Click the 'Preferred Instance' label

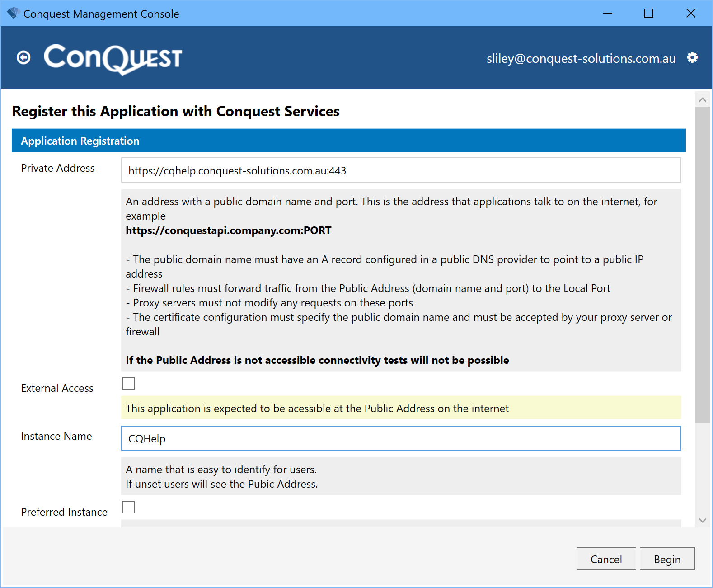[x=64, y=512]
